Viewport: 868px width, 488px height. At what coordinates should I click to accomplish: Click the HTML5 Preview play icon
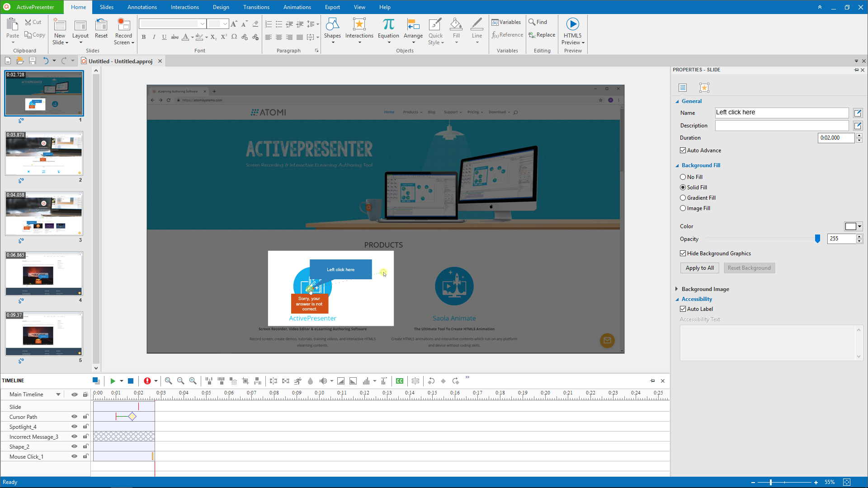[x=572, y=24]
